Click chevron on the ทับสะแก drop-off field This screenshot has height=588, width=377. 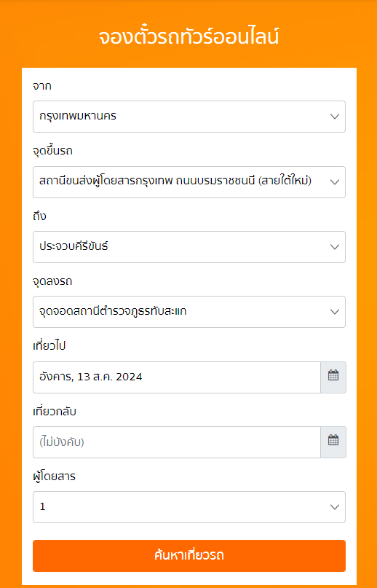coord(335,312)
